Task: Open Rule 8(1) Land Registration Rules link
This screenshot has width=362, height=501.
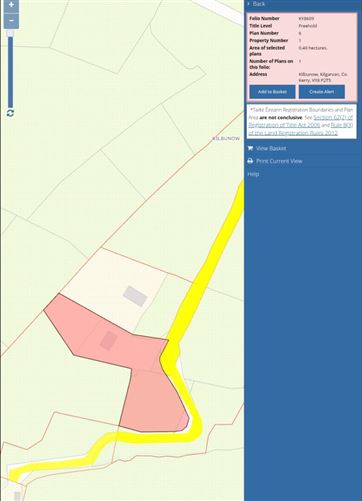Action: click(x=300, y=129)
